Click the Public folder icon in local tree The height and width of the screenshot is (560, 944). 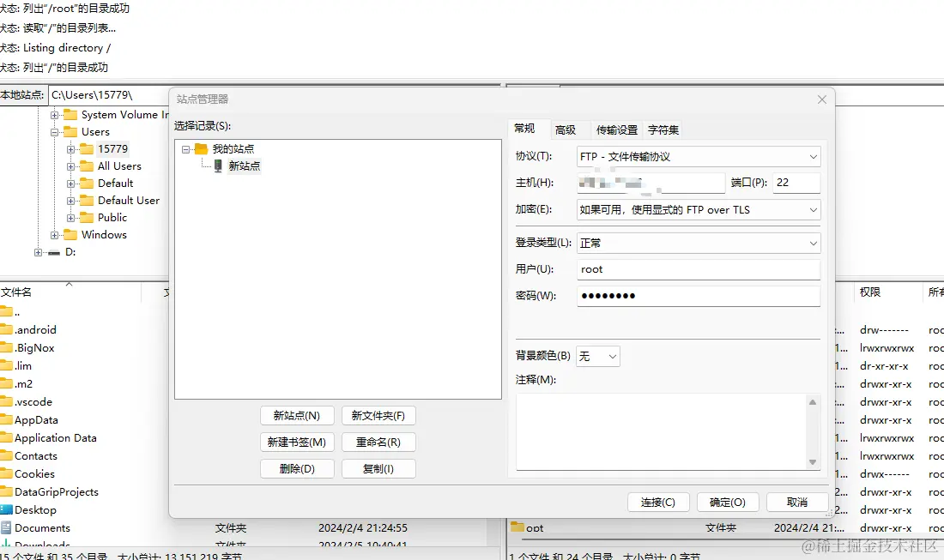coord(88,217)
